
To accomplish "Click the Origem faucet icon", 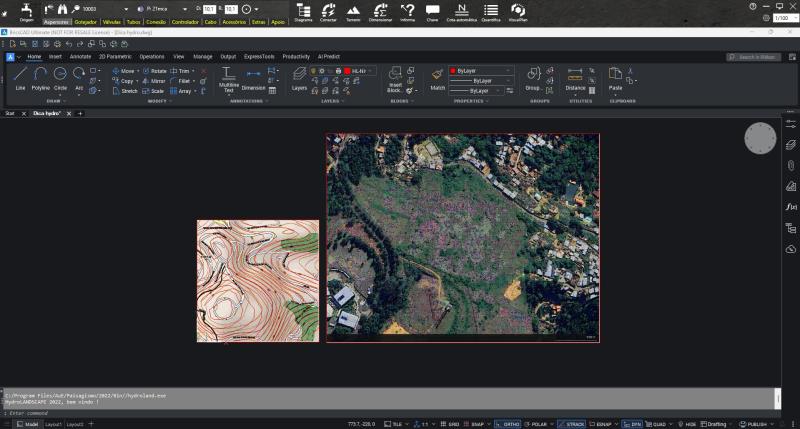I will [x=26, y=8].
